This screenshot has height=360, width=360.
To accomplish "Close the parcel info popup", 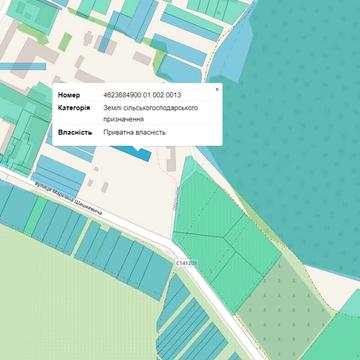I will click(x=217, y=89).
